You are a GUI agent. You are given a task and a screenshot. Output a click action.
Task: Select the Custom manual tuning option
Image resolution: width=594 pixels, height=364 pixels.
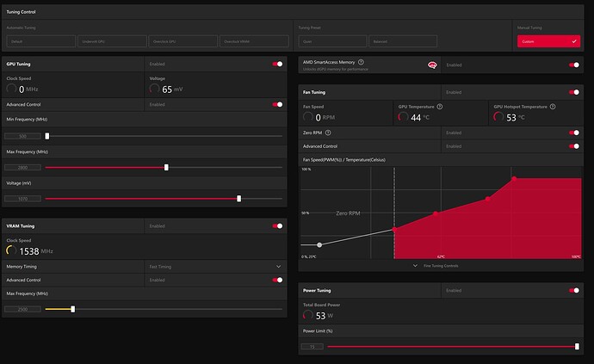(548, 41)
